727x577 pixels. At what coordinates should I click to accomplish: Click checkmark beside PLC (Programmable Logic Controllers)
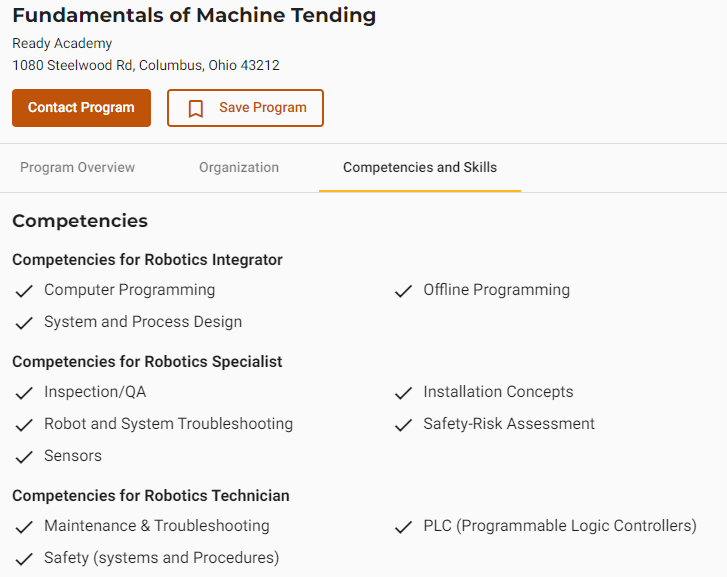403,527
